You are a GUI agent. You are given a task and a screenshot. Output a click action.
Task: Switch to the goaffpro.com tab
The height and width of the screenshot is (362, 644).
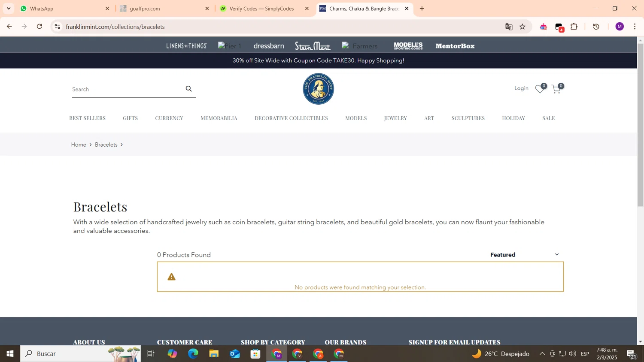(x=164, y=9)
